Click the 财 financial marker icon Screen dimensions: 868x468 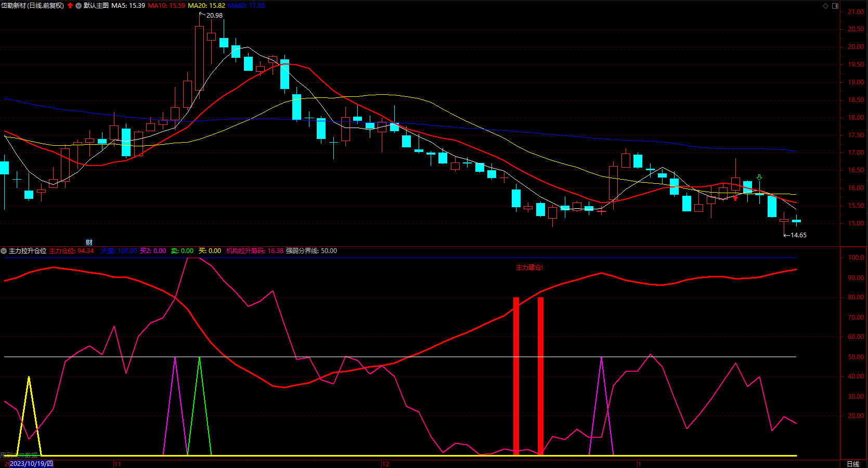pos(89,243)
